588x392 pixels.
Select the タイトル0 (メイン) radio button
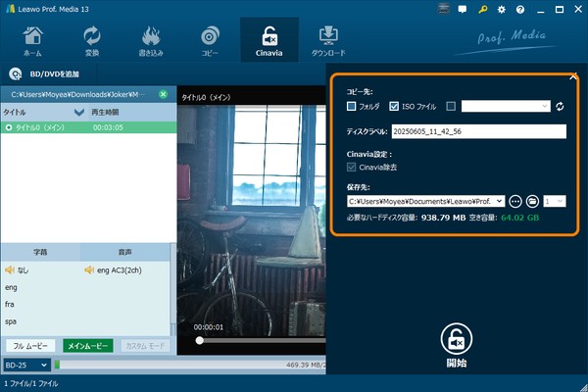[9, 128]
